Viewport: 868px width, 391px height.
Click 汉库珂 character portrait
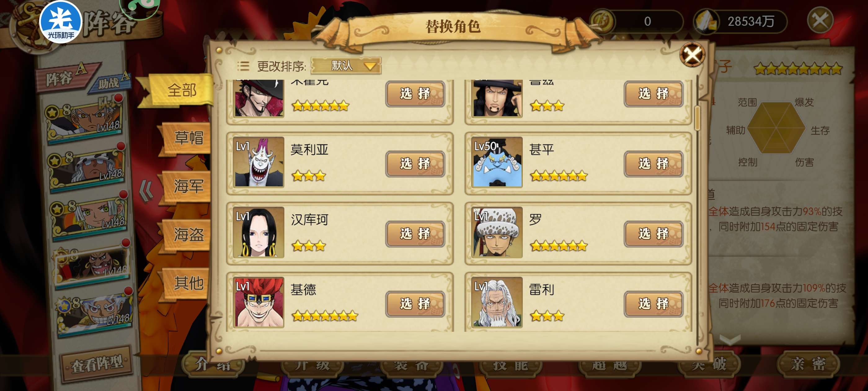(259, 232)
